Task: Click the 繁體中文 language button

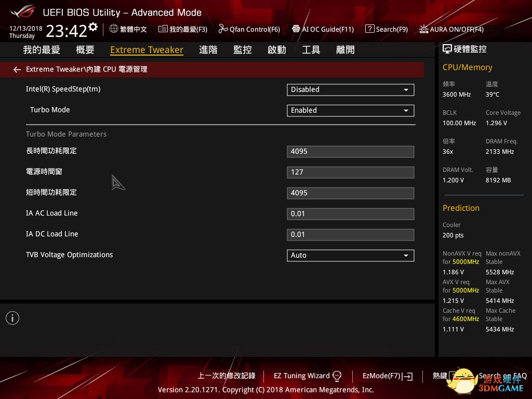Action: (x=134, y=29)
